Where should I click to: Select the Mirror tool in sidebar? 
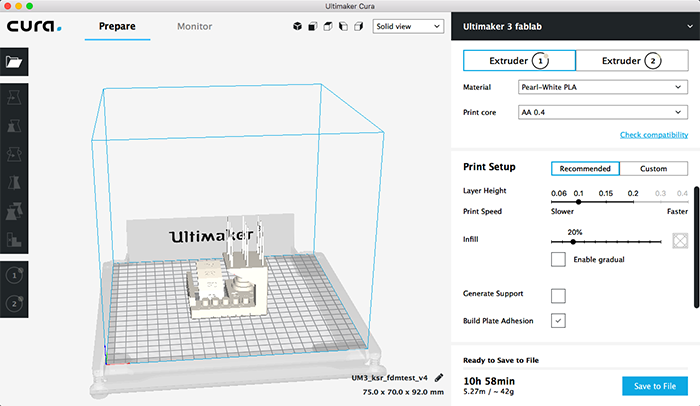pos(14,183)
